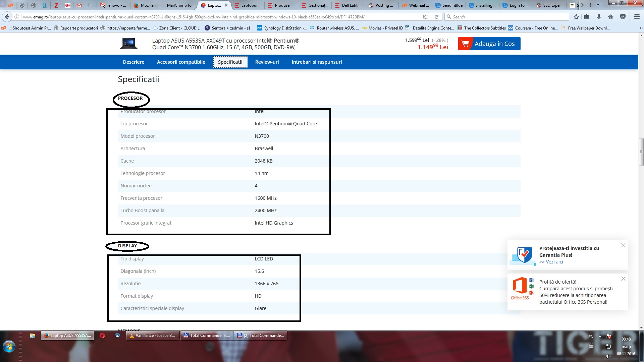Viewport: 644px width, 362px height.
Task: Go to the Firefox home page icon
Action: point(610,17)
